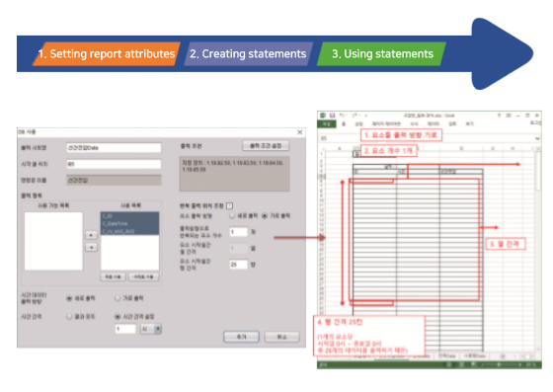Select the vertical output radio for element direction
This screenshot has width=553, height=392.
pos(232,215)
